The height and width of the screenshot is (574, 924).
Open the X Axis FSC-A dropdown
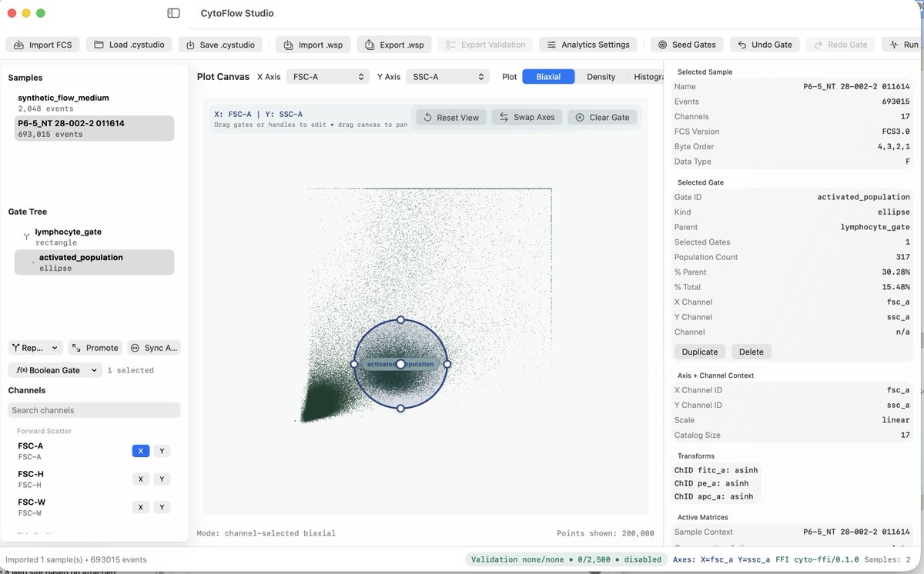point(328,77)
